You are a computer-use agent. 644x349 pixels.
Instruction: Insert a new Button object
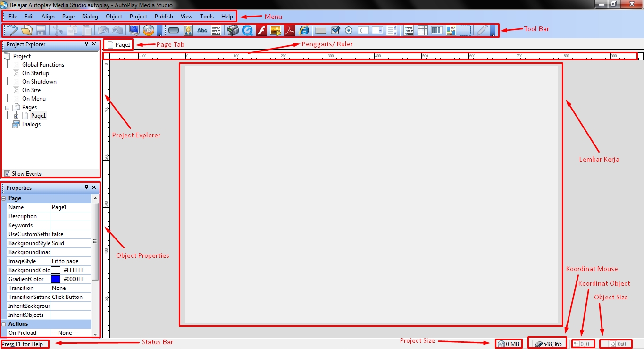(x=174, y=30)
